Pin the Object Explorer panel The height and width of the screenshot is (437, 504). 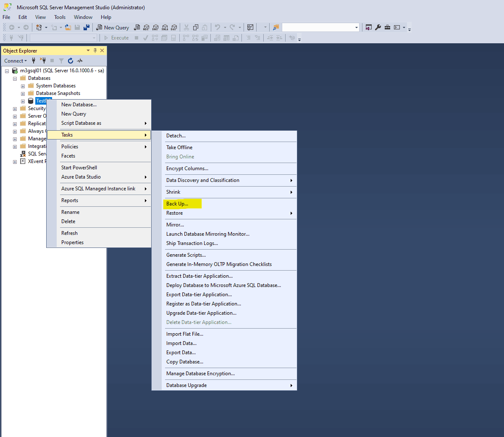95,50
